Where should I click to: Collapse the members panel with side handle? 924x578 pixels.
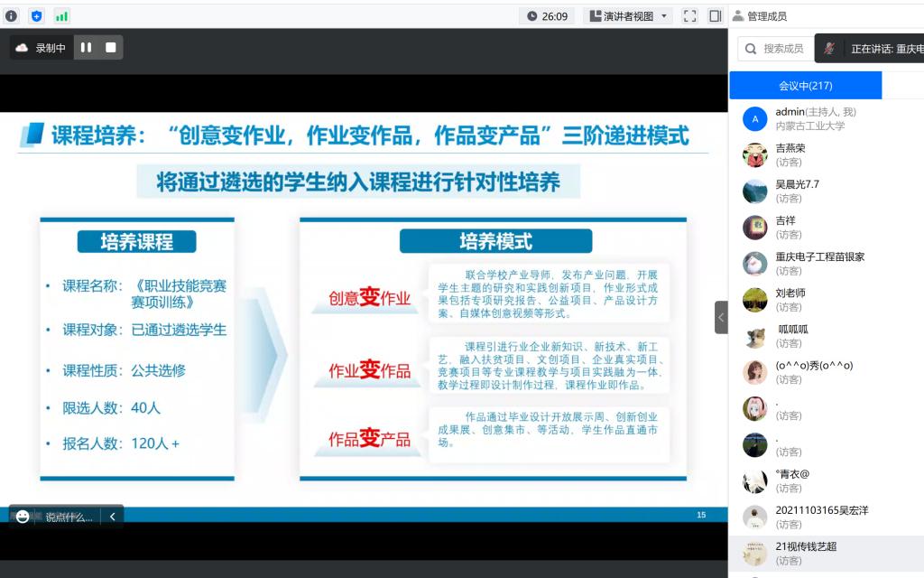click(x=721, y=317)
